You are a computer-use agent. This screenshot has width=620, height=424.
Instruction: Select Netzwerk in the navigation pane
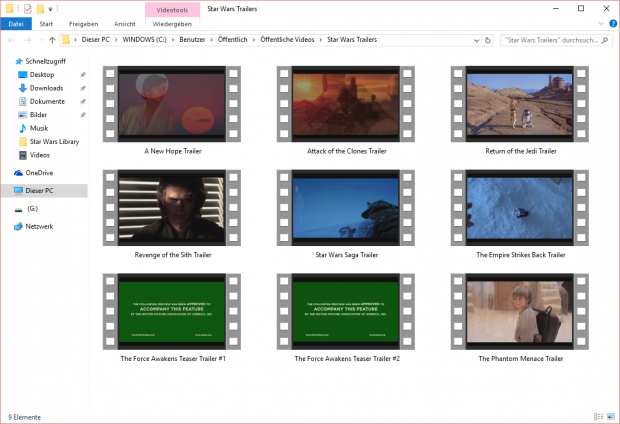39,227
